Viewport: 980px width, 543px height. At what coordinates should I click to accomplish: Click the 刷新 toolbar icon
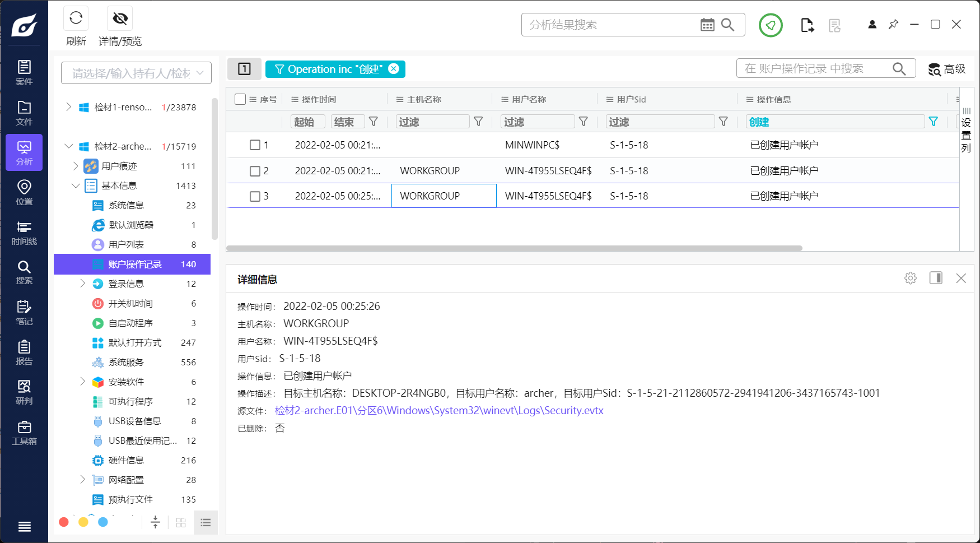click(76, 18)
